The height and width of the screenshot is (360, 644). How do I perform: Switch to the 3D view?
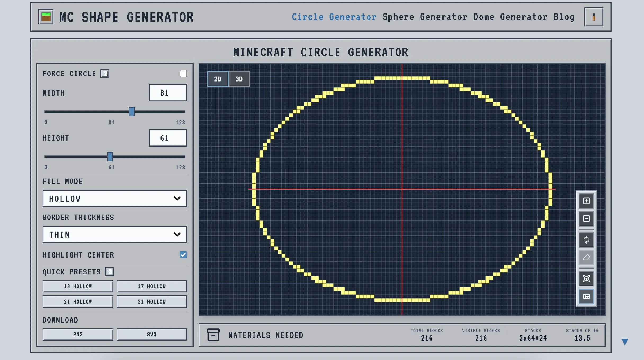pyautogui.click(x=239, y=79)
